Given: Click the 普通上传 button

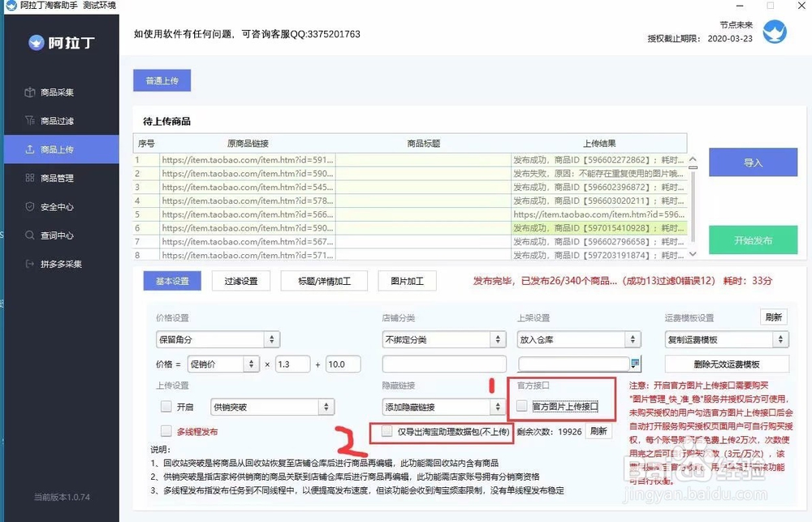Looking at the screenshot, I should point(162,81).
